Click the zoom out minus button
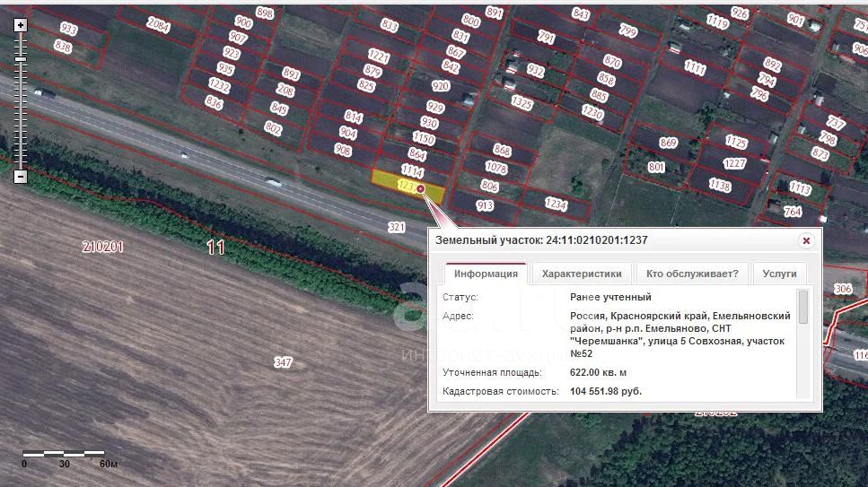The image size is (868, 487). click(x=21, y=177)
